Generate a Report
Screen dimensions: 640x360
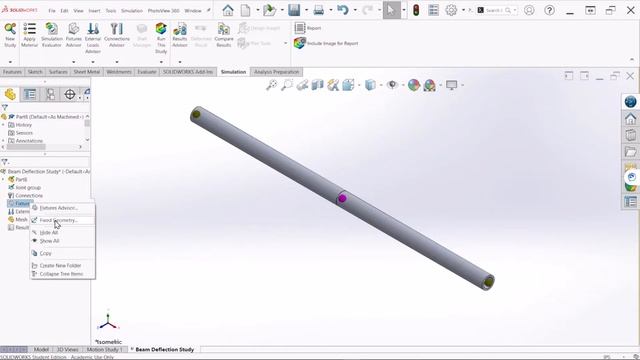pos(308,28)
